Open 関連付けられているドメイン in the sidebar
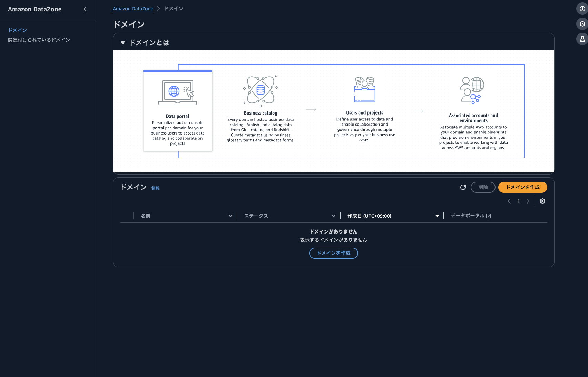Viewport: 588px width, 377px height. pyautogui.click(x=39, y=40)
